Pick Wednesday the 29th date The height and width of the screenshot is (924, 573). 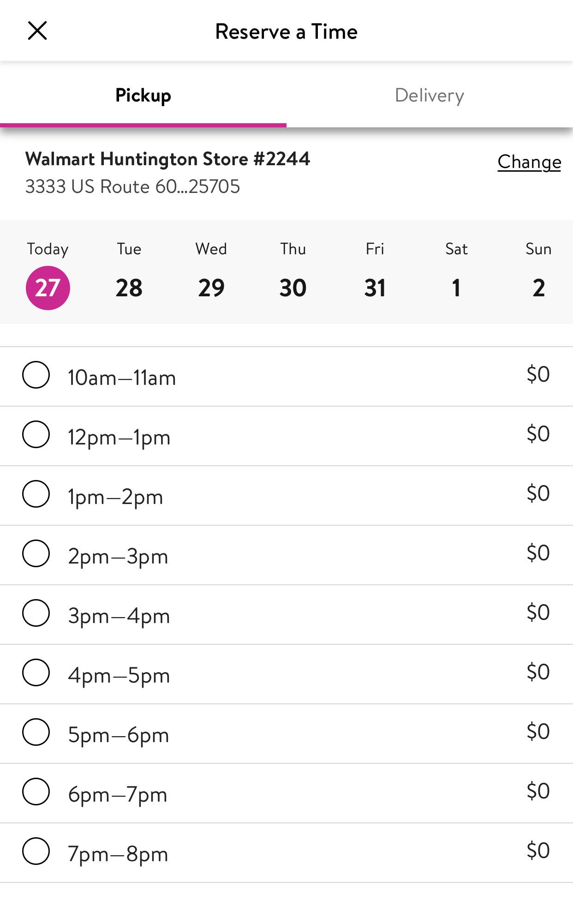click(x=211, y=288)
